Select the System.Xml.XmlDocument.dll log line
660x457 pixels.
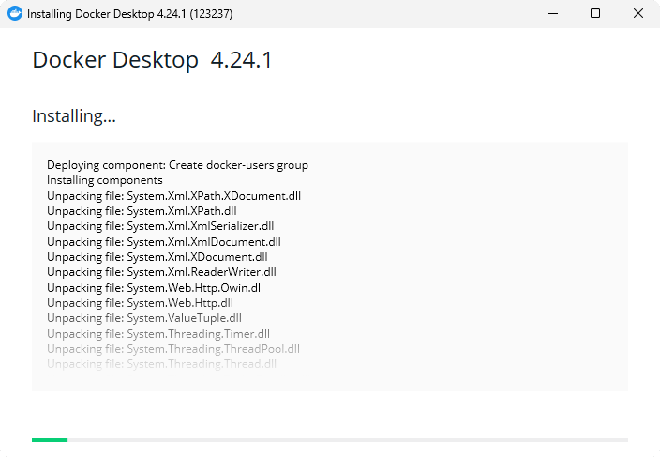click(164, 242)
